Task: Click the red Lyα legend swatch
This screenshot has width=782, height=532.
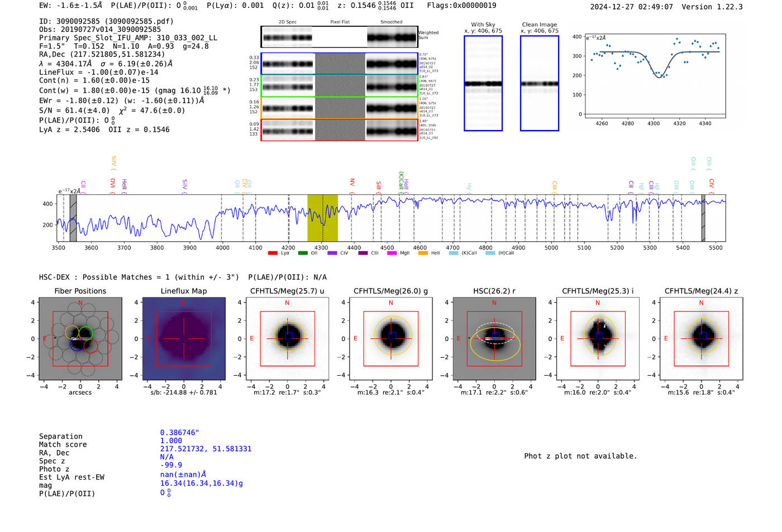Action: [x=273, y=253]
